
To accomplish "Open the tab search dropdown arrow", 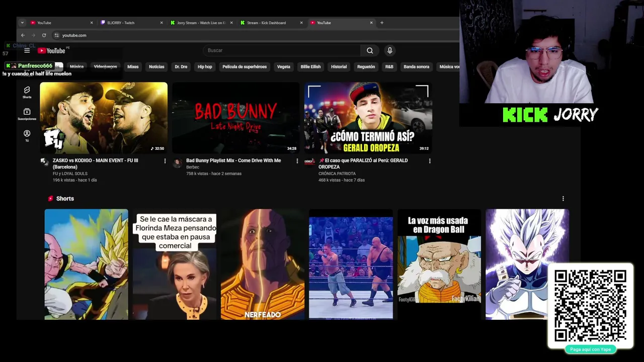I will tap(22, 23).
